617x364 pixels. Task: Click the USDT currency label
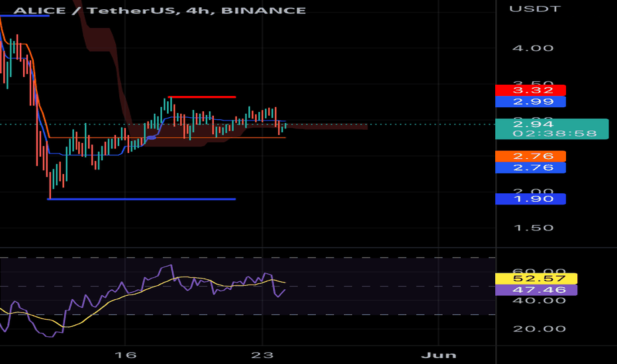(535, 9)
